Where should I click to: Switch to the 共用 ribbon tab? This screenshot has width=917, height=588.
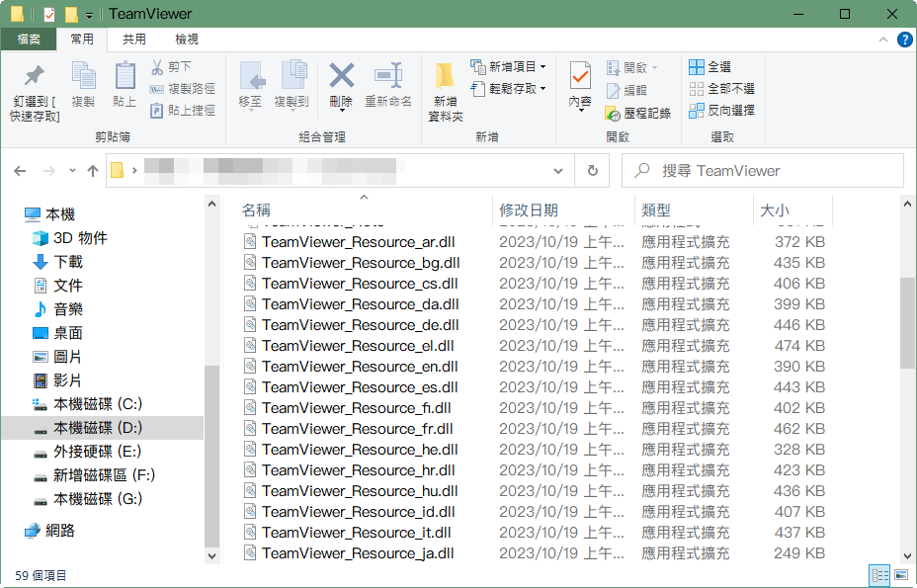pos(134,40)
